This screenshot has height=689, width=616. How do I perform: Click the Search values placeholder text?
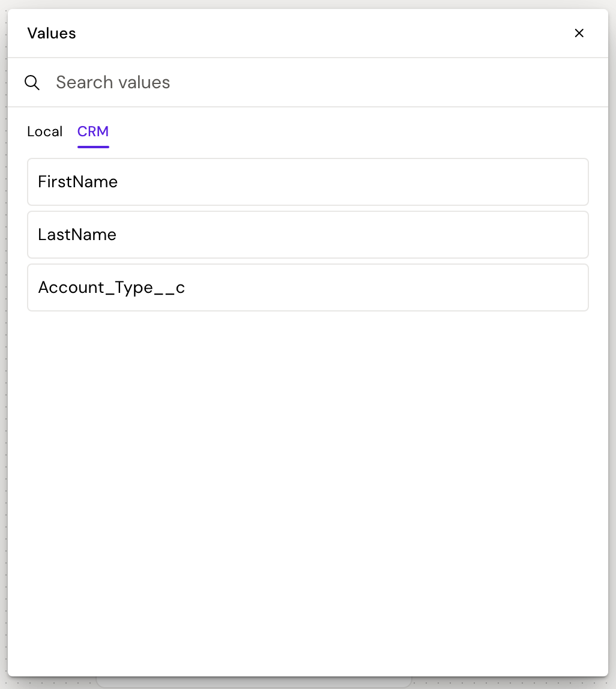[113, 83]
